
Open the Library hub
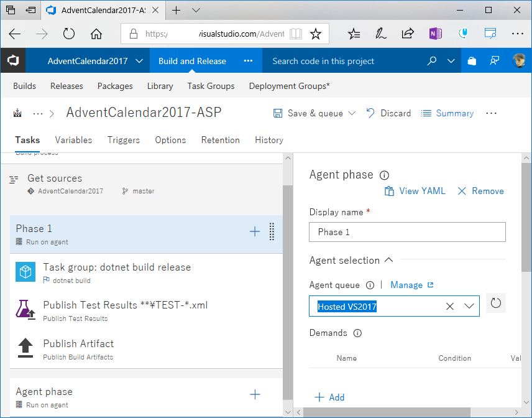click(160, 86)
